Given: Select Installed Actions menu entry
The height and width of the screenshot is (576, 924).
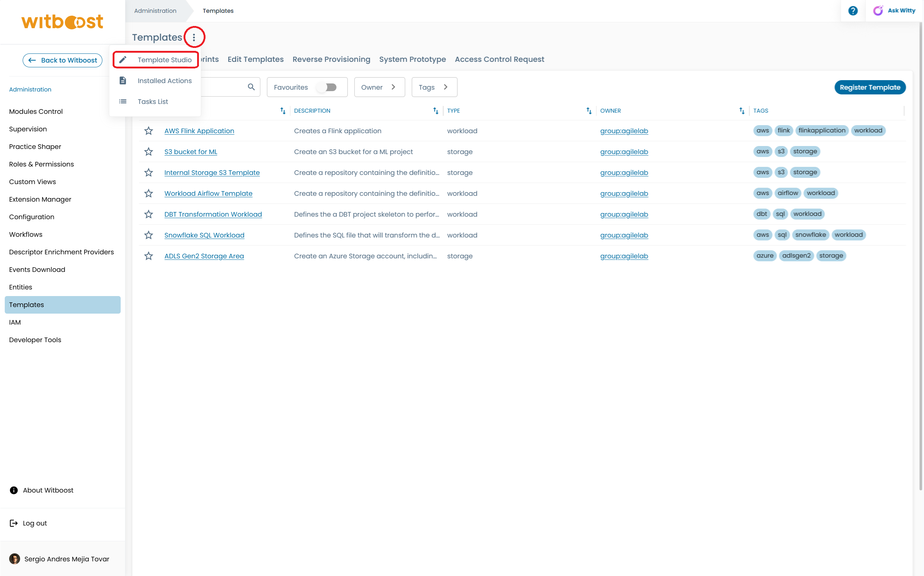Looking at the screenshot, I should tap(155, 81).
